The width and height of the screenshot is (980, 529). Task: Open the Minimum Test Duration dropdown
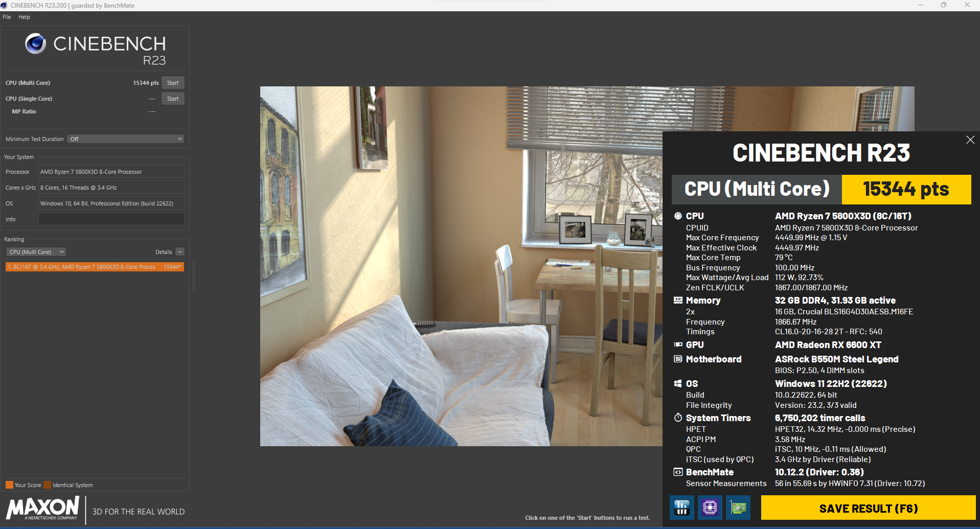[126, 139]
